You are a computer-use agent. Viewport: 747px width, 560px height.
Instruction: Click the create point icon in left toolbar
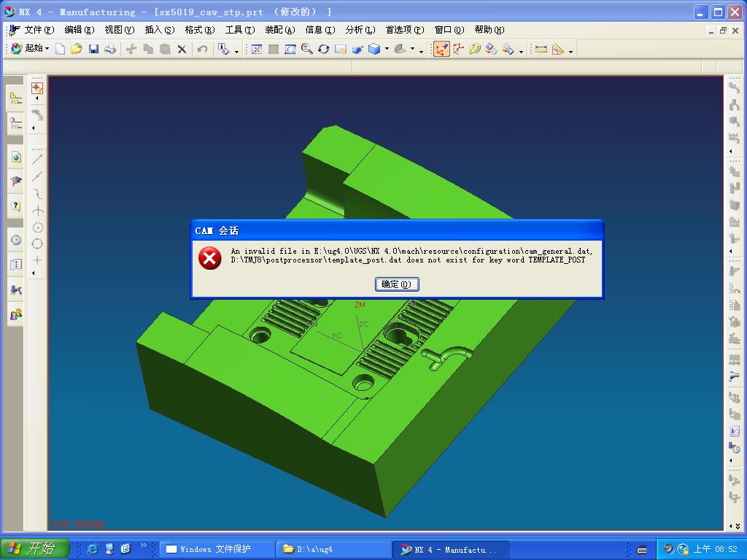[x=37, y=88]
